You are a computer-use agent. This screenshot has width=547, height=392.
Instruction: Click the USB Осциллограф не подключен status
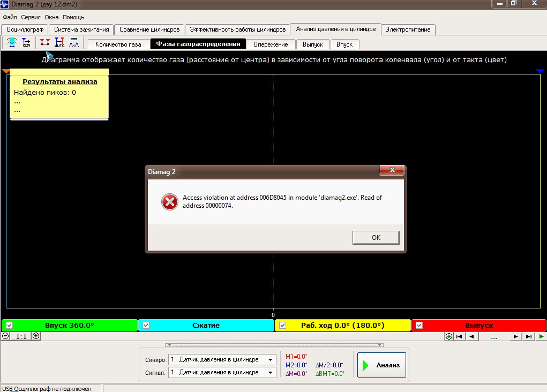click(x=47, y=388)
